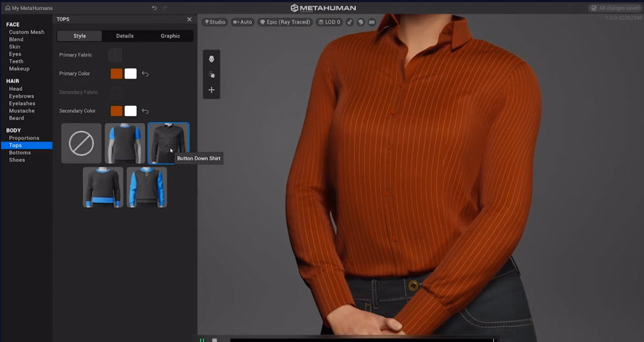Expand the Epic (Ray Traced) quality dropdown
The image size is (644, 342).
pyautogui.click(x=284, y=22)
